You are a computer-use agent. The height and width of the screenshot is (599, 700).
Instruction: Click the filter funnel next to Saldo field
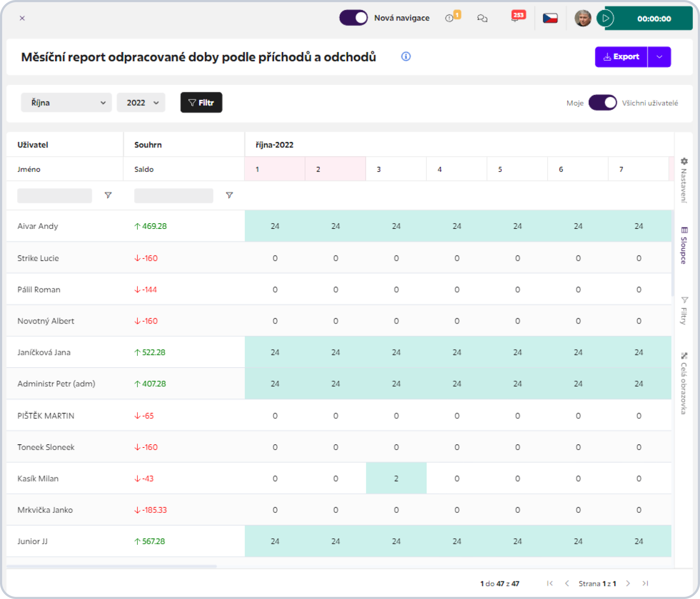pos(229,195)
